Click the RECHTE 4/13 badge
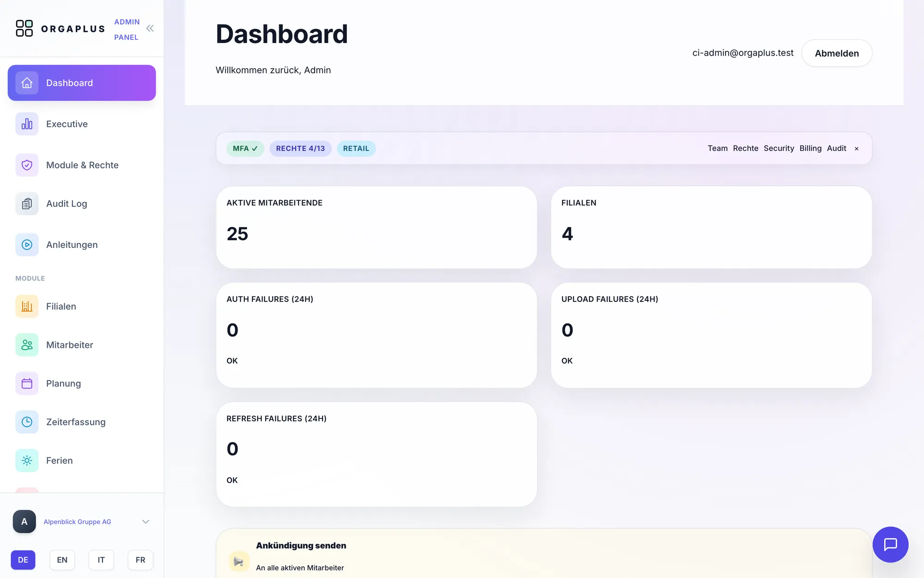Image resolution: width=924 pixels, height=578 pixels. [300, 148]
